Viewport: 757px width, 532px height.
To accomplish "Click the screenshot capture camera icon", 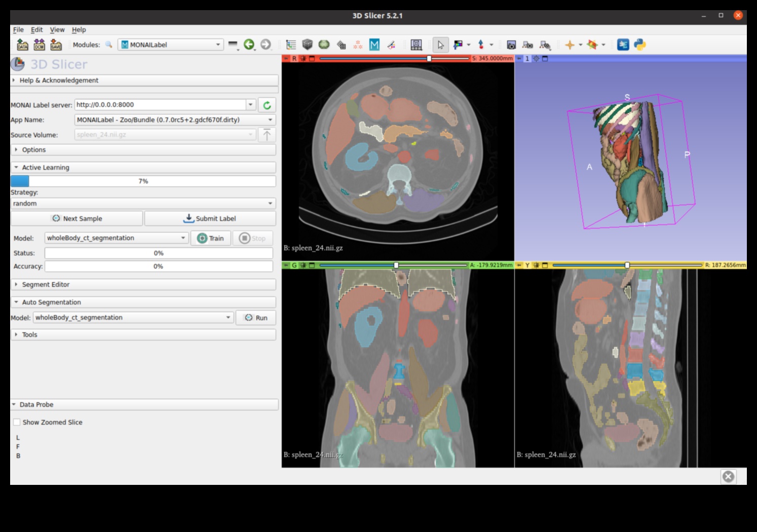I will (x=511, y=45).
